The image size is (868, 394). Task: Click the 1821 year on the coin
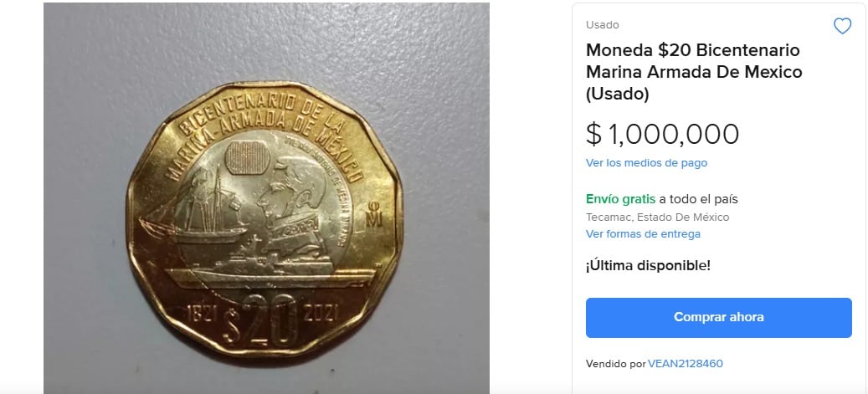(201, 313)
